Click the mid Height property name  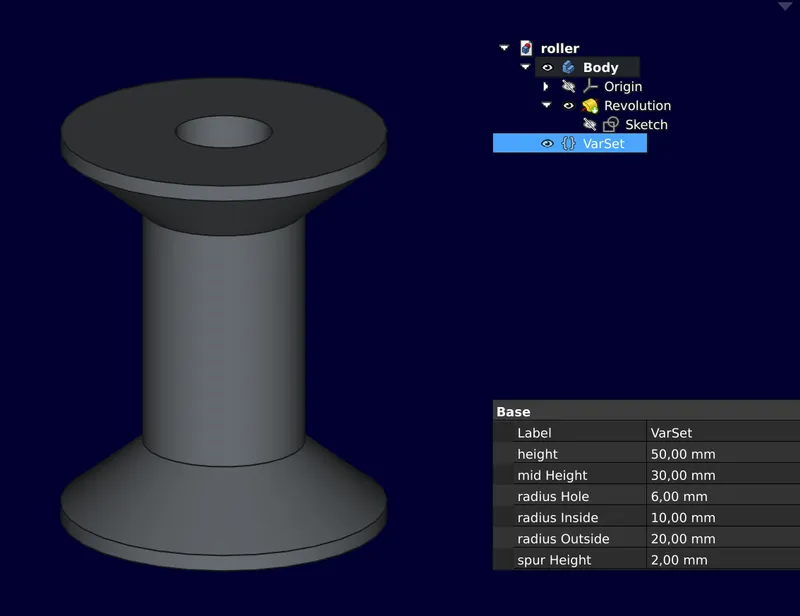coord(552,475)
